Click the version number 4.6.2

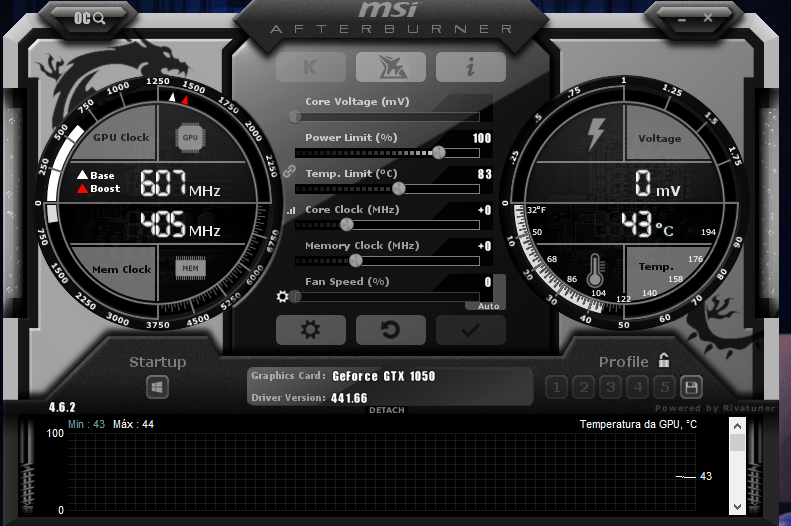[62, 407]
